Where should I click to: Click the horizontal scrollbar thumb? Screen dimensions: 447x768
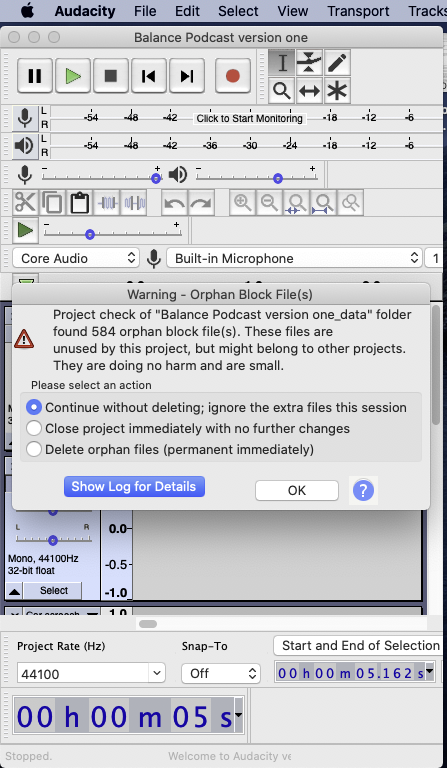point(148,624)
